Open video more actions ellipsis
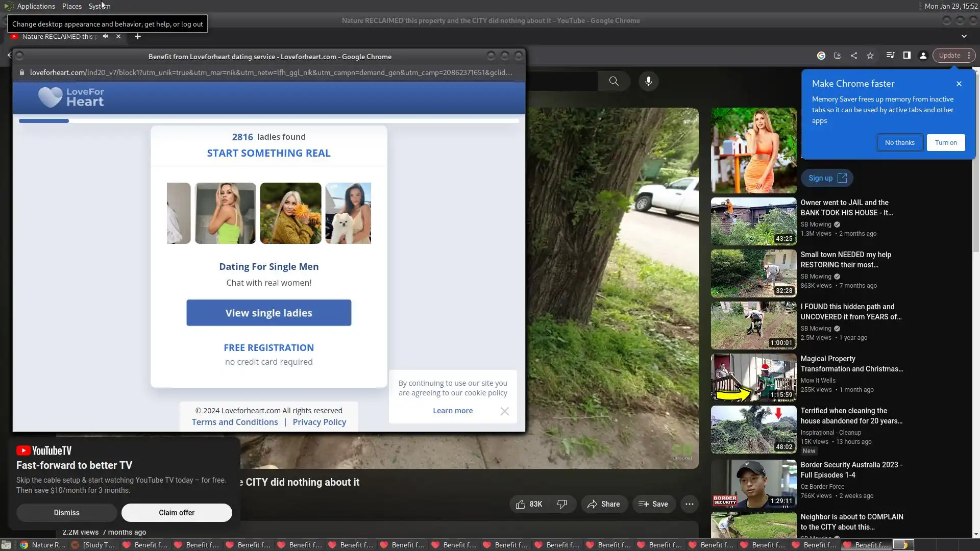980x551 pixels. click(x=689, y=504)
